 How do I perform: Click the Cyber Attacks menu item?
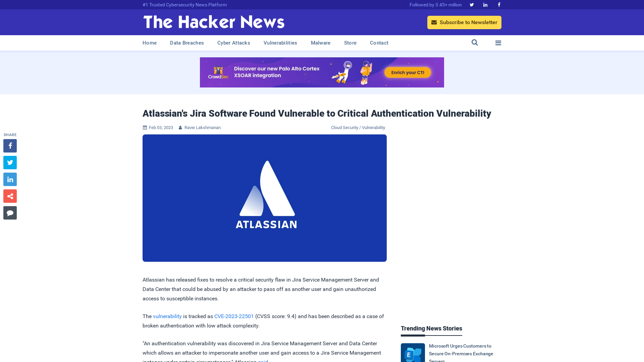[233, 43]
